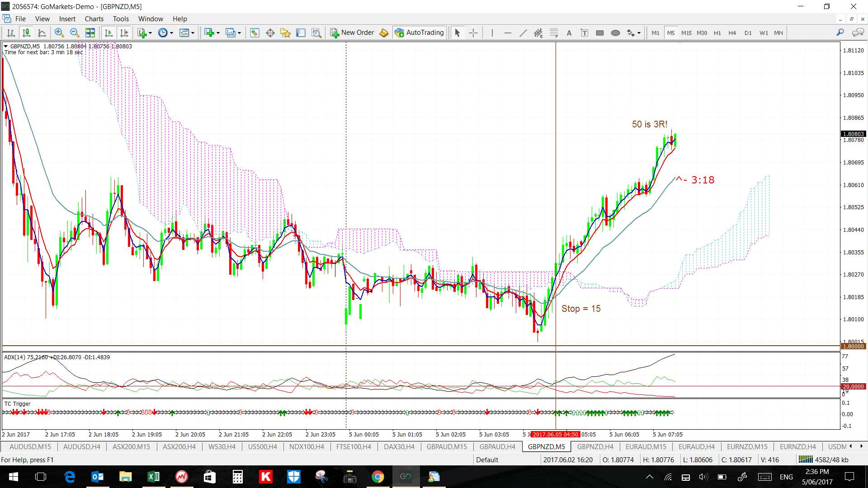868x488 pixels.
Task: Zoom in on the chart
Action: [x=59, y=33]
